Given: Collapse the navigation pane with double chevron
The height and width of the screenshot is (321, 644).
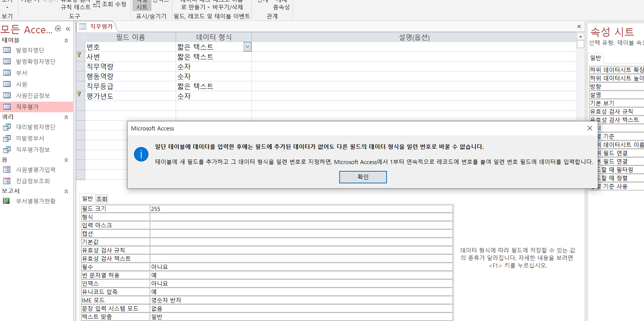Looking at the screenshot, I should coord(68,29).
